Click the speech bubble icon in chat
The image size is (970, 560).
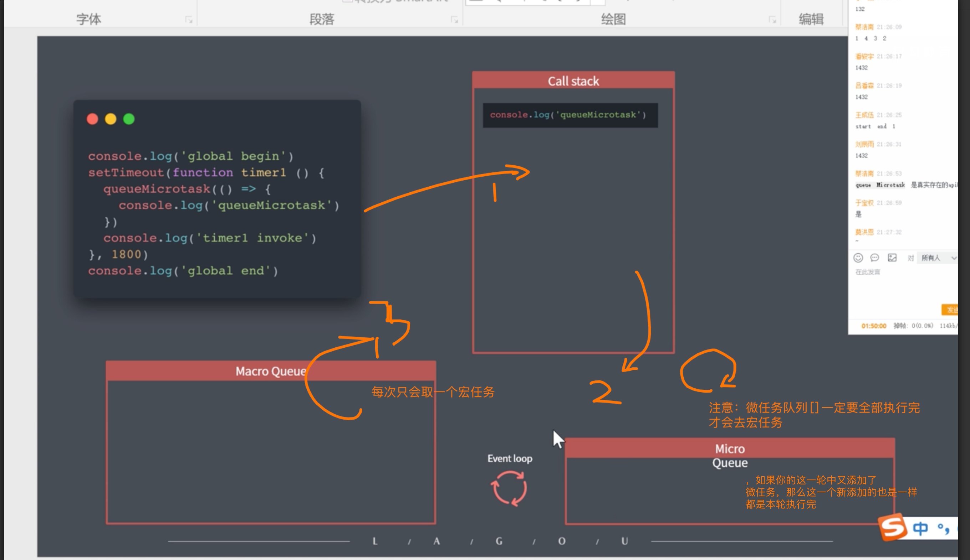tap(874, 258)
